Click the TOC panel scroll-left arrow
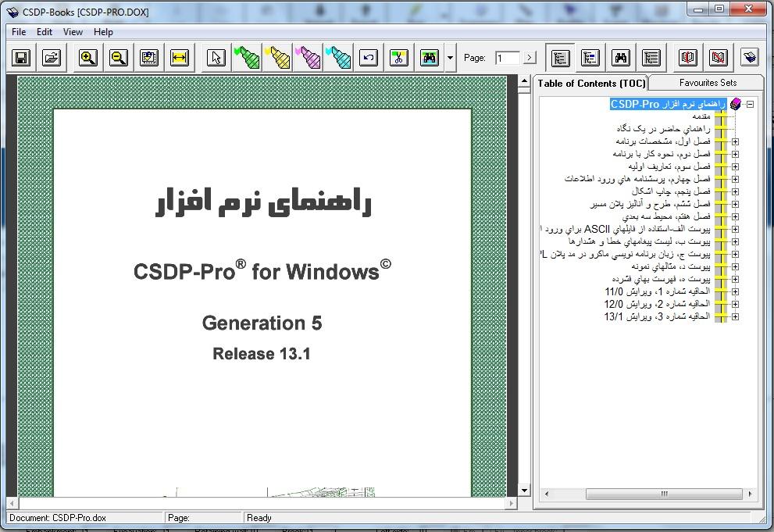 click(547, 494)
